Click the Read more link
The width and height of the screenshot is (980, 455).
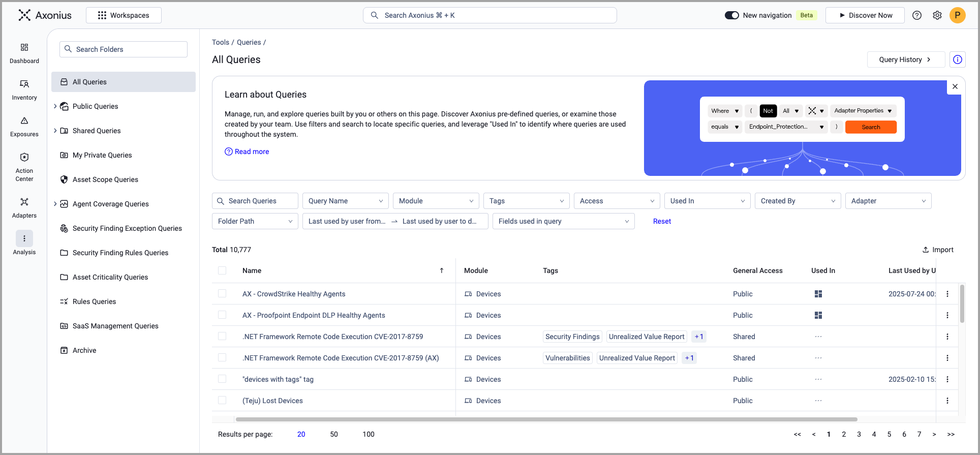[x=247, y=151]
